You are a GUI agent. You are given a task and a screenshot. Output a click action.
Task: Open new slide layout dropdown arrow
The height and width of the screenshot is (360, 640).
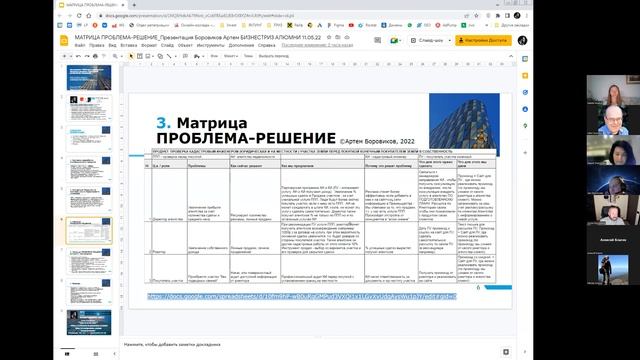point(71,56)
